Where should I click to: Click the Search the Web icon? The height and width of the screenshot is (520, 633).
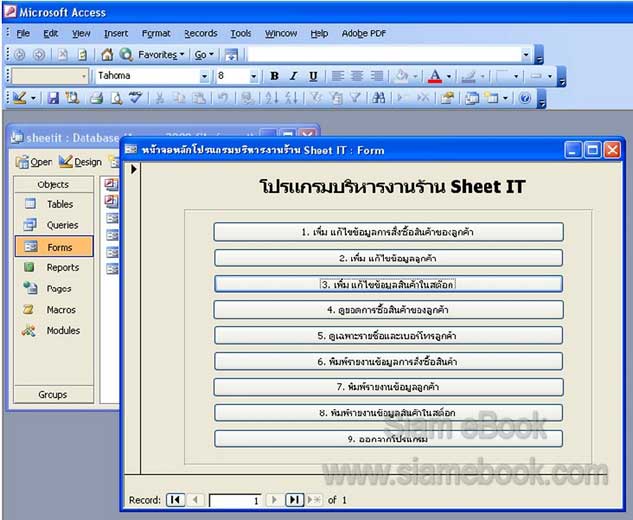point(126,55)
